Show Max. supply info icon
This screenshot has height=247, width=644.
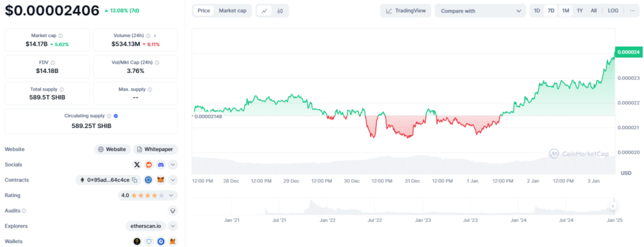(150, 89)
